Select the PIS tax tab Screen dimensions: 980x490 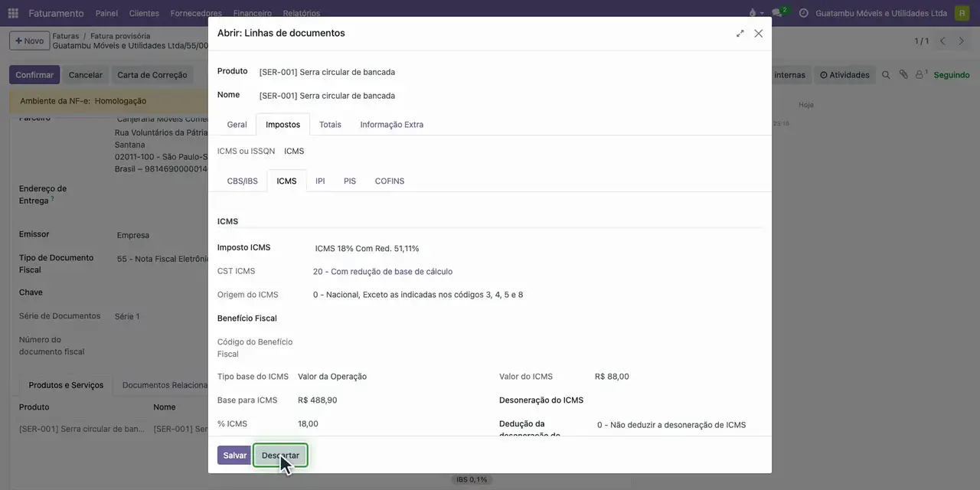tap(350, 181)
